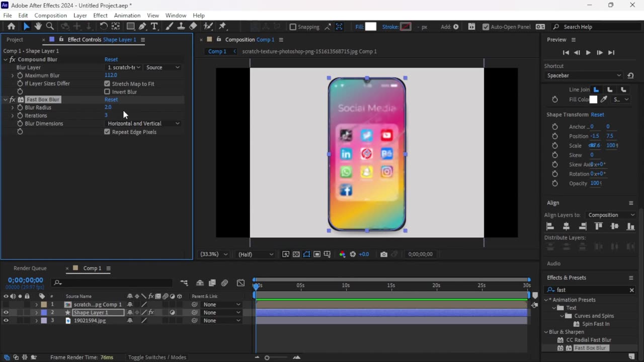644x362 pixels.
Task: Toggle Snapping checkbox
Action: (x=293, y=27)
